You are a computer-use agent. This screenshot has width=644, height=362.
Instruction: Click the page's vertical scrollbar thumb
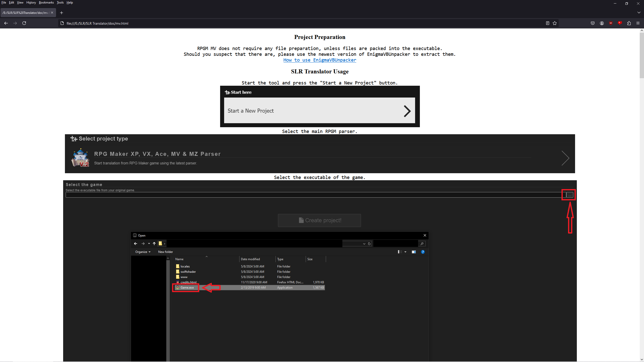point(641,55)
